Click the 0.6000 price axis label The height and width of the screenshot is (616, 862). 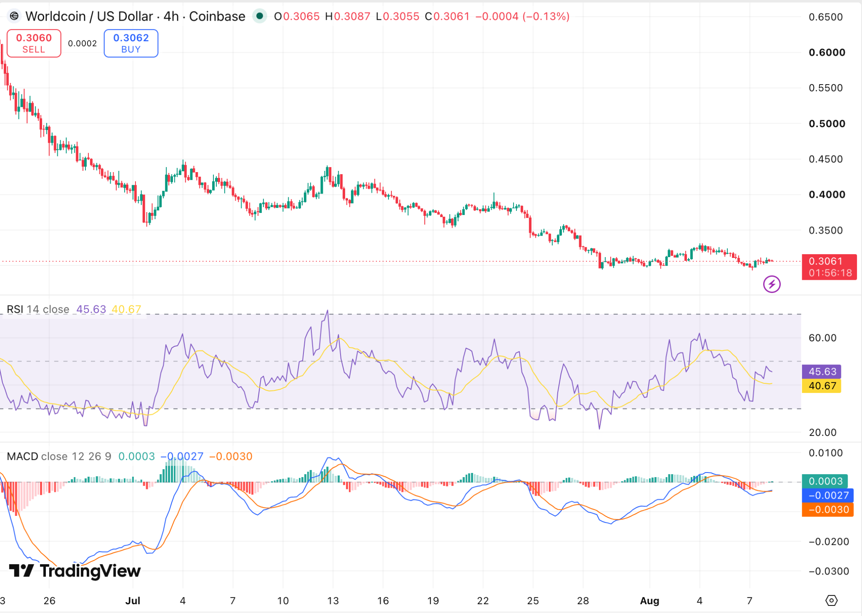[x=827, y=53]
